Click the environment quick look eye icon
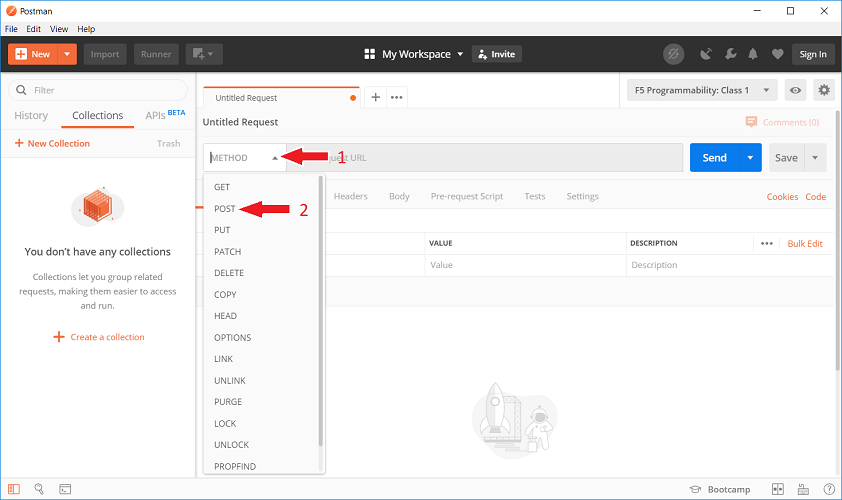Image resolution: width=842 pixels, height=500 pixels. [795, 90]
